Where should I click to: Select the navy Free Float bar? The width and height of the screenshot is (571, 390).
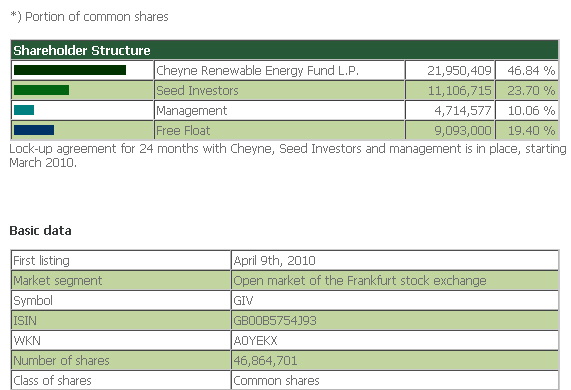tap(34, 130)
